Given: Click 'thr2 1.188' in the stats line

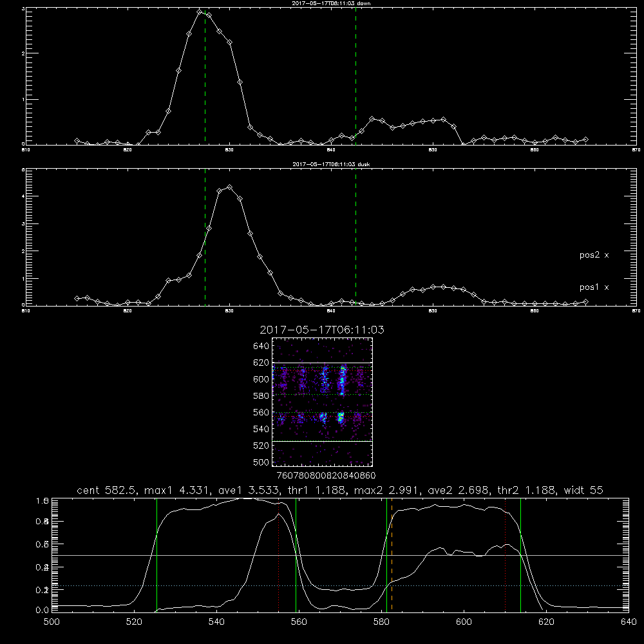Looking at the screenshot, I should (x=527, y=490).
